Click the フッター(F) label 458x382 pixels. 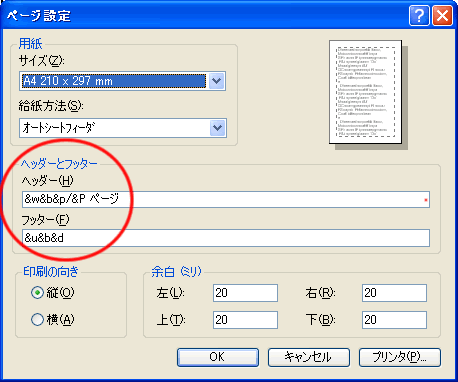click(45, 220)
